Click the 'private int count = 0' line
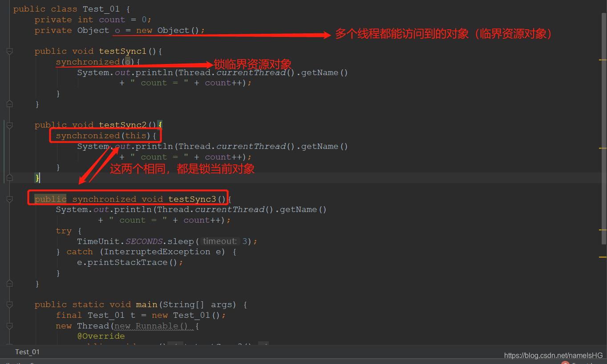The height and width of the screenshot is (364, 607). coord(93,20)
